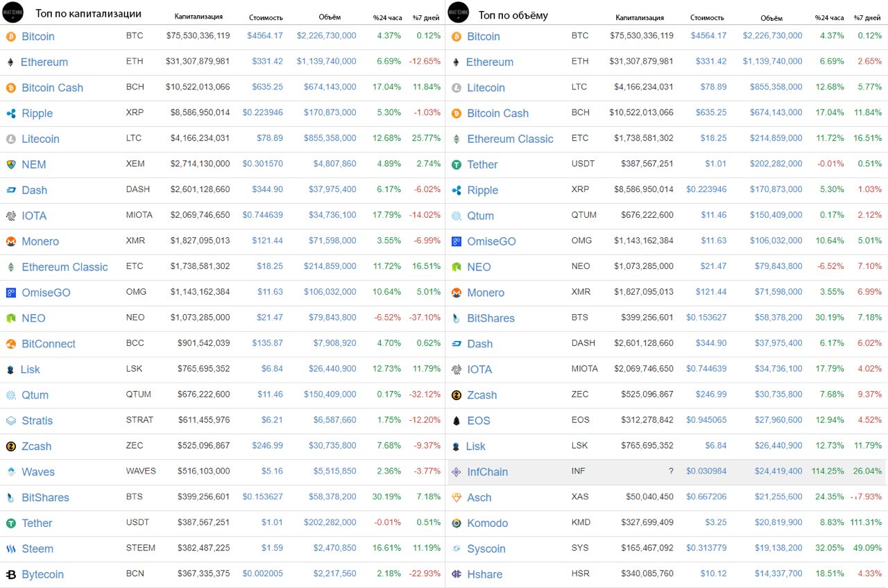888x588 pixels.
Task: Open the Steem coin link
Action: tap(37, 549)
